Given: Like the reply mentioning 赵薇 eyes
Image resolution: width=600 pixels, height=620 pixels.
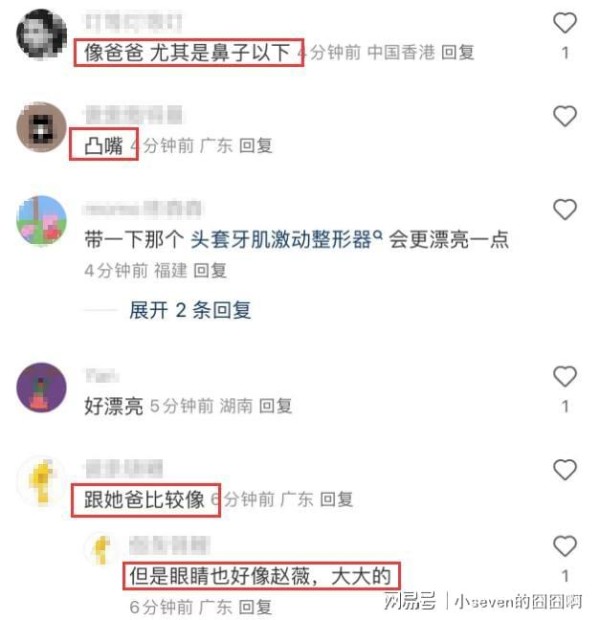Looking at the screenshot, I should pyautogui.click(x=565, y=546).
